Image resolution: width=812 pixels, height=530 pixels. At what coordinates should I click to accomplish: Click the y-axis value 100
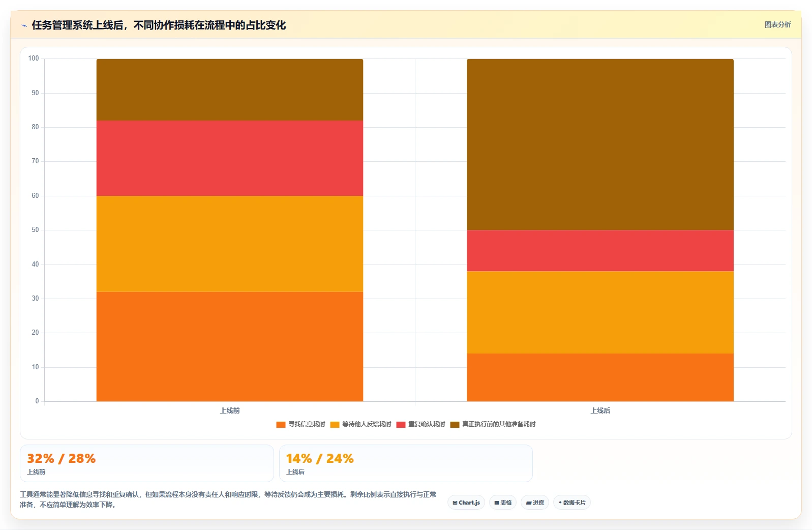(x=34, y=58)
